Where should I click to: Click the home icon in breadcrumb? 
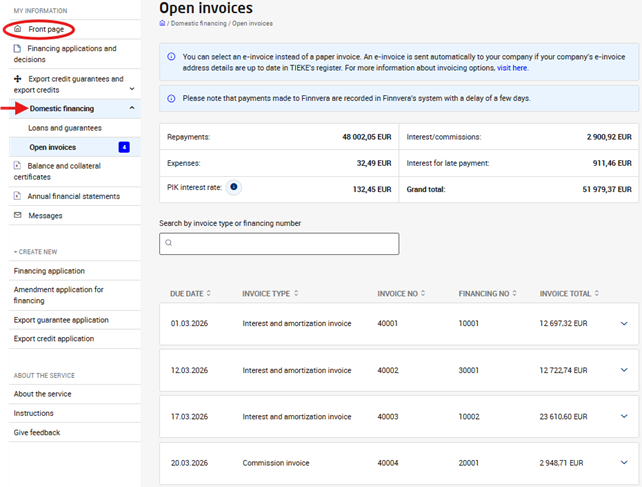click(162, 22)
